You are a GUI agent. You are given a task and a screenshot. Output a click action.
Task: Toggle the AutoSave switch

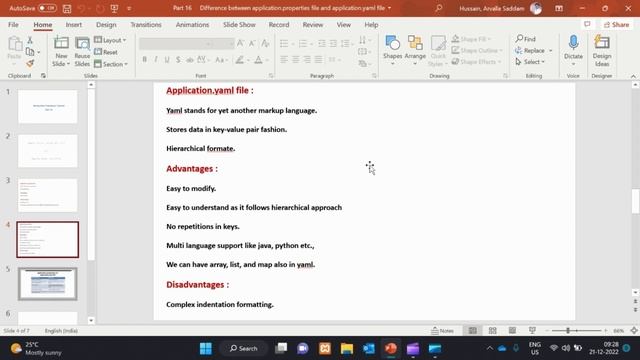47,8
